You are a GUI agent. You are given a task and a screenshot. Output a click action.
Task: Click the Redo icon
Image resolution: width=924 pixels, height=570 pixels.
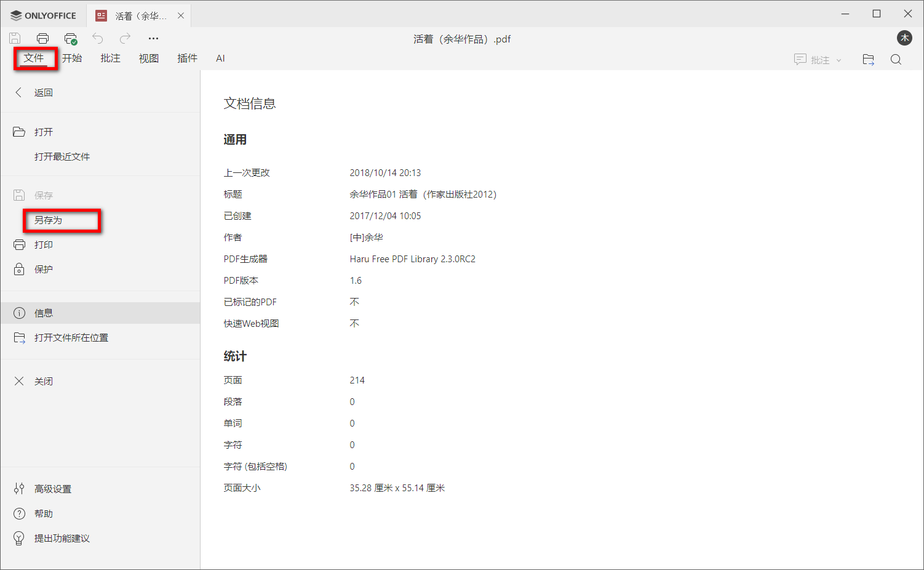(x=124, y=38)
